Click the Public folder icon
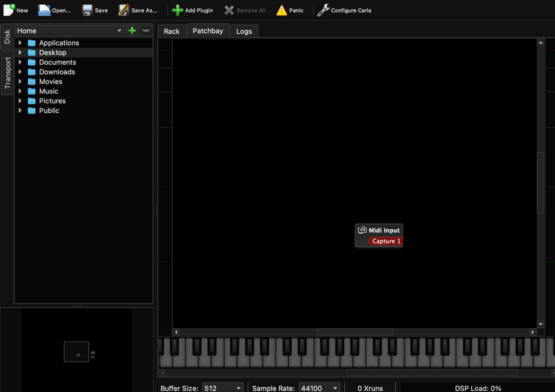The image size is (555, 392). click(x=32, y=111)
